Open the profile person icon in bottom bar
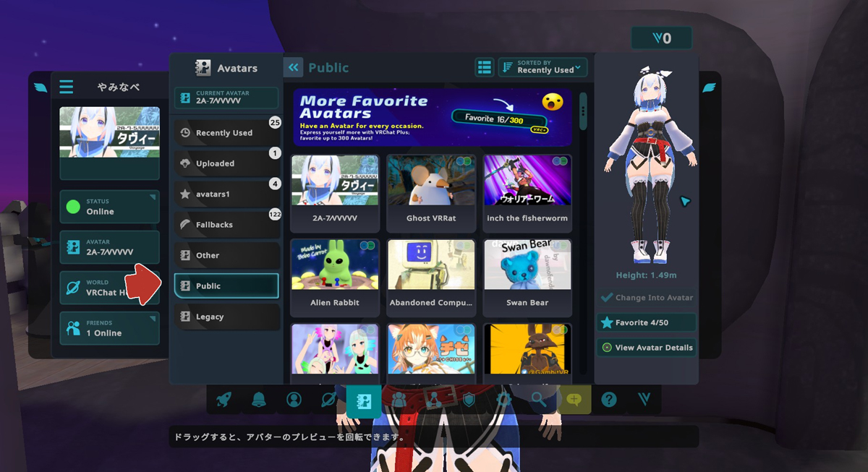The width and height of the screenshot is (868, 472). 294,400
